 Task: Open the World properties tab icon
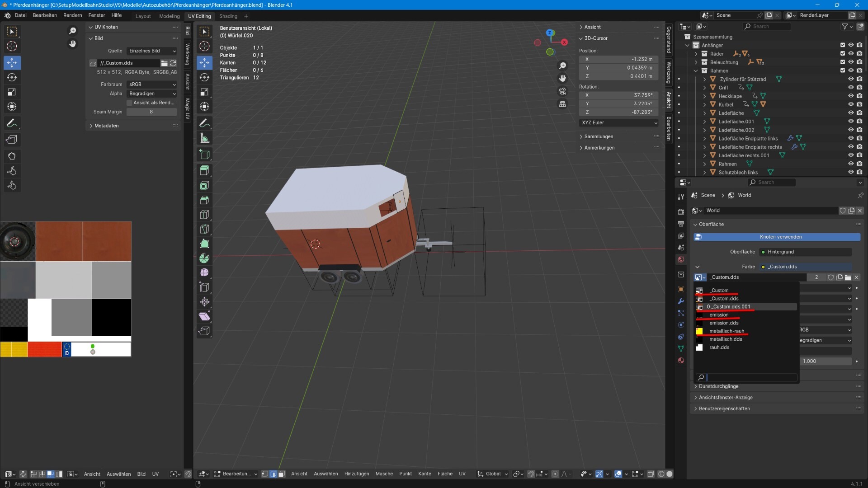pyautogui.click(x=681, y=259)
